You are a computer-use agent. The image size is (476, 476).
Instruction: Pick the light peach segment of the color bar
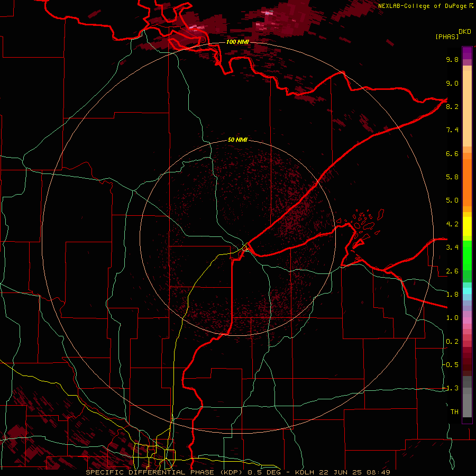(467, 108)
